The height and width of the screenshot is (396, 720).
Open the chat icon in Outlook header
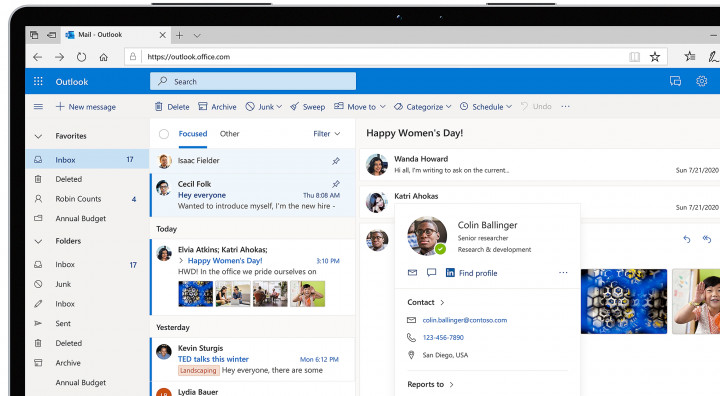tap(675, 81)
